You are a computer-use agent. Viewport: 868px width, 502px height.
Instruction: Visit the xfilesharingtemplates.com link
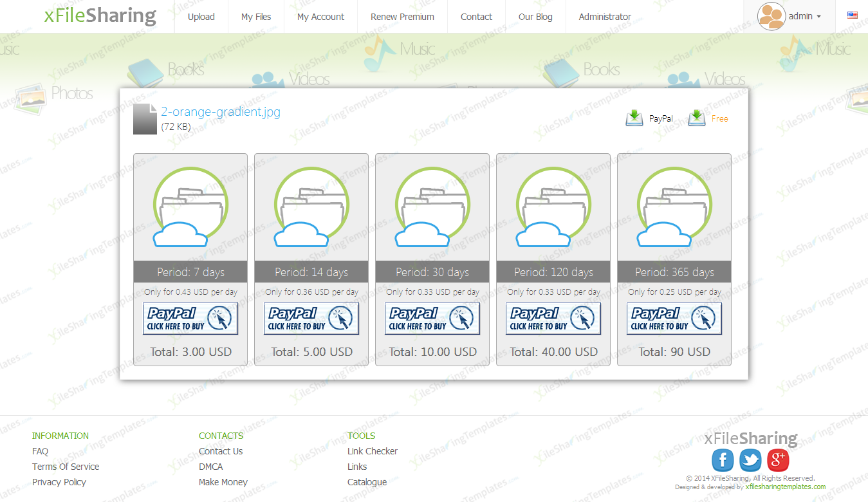786,487
